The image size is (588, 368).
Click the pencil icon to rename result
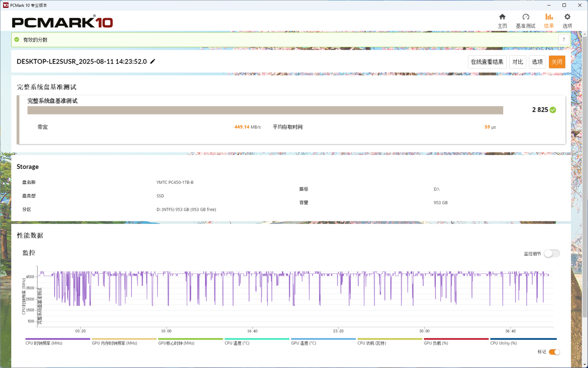[x=153, y=61]
